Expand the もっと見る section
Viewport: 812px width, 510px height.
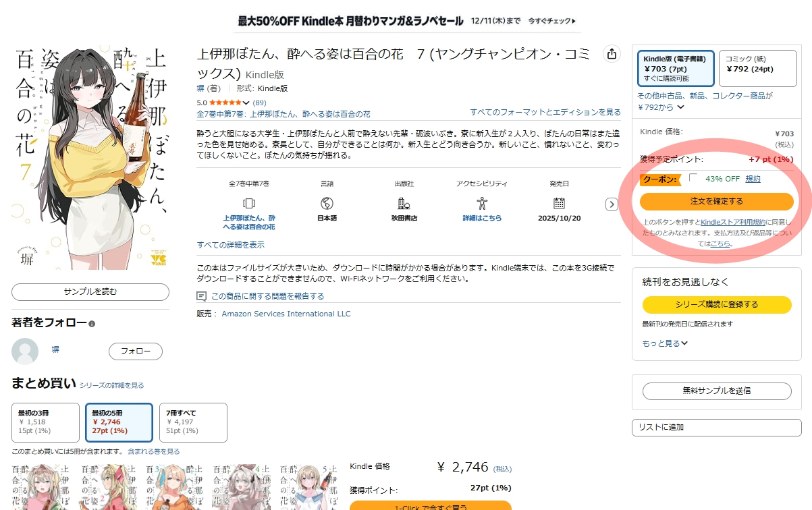665,343
